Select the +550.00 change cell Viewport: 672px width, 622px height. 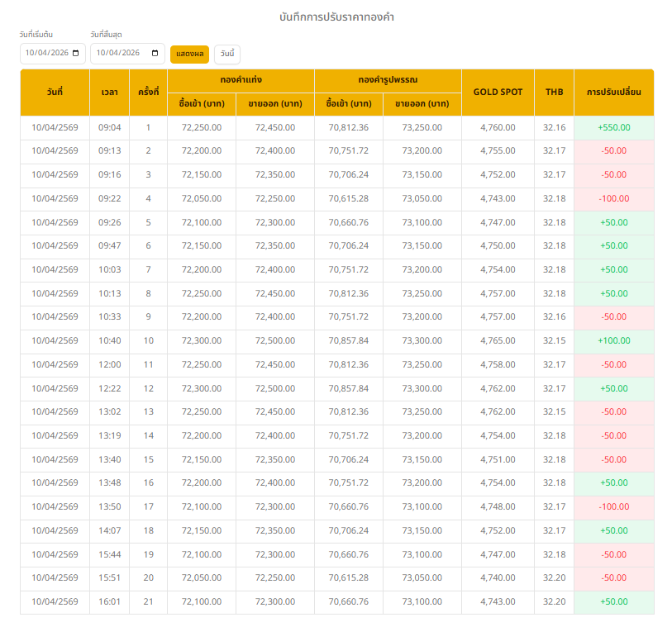613,128
